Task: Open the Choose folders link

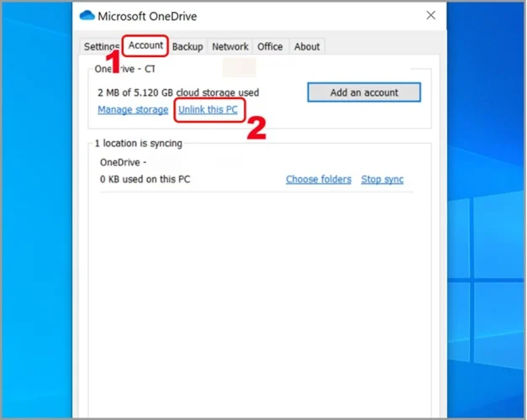Action: click(319, 179)
